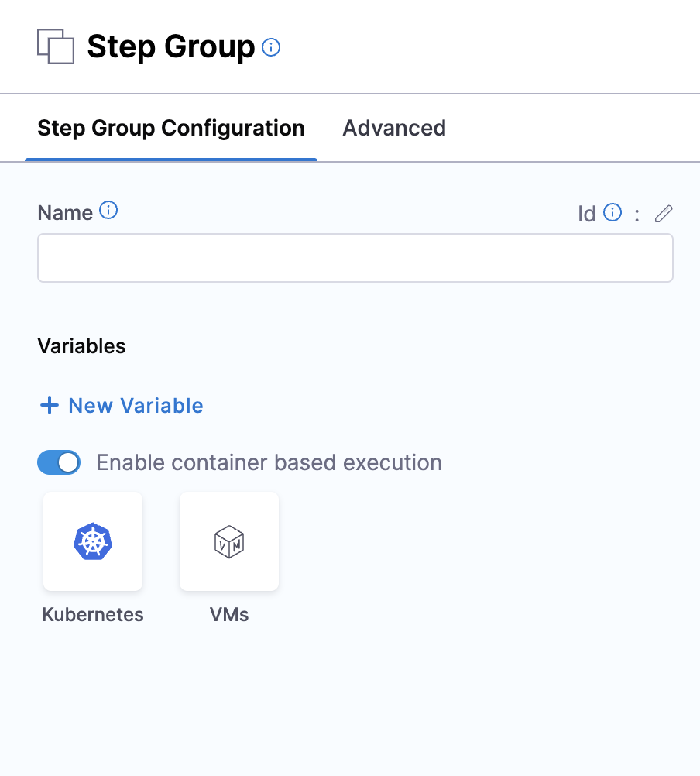Click the Enable container based execution label

click(x=269, y=463)
